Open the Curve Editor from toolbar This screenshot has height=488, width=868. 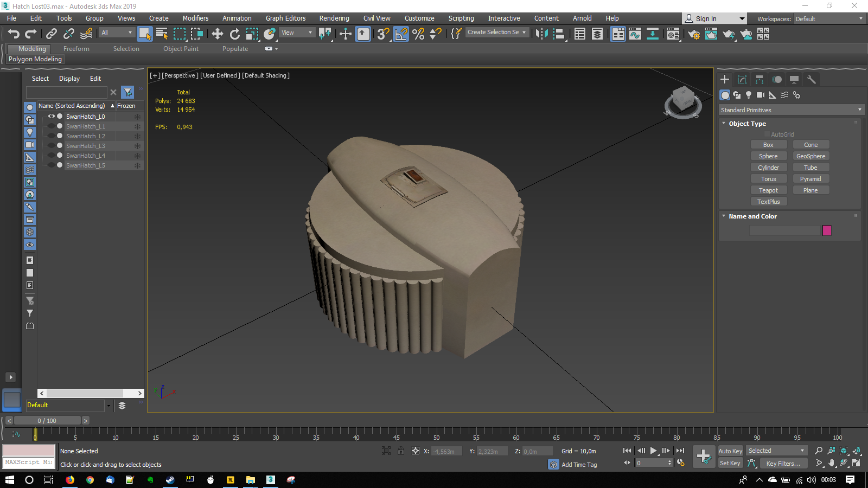[x=635, y=34]
